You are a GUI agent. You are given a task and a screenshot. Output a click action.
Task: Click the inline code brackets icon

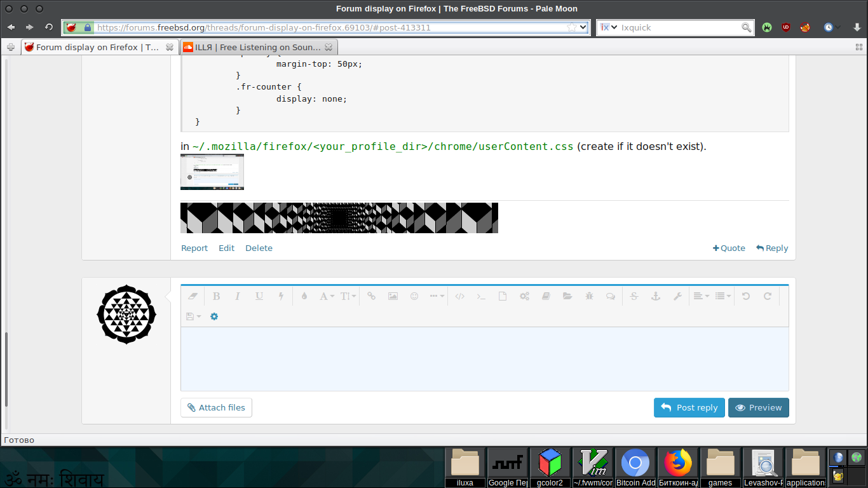pos(460,296)
